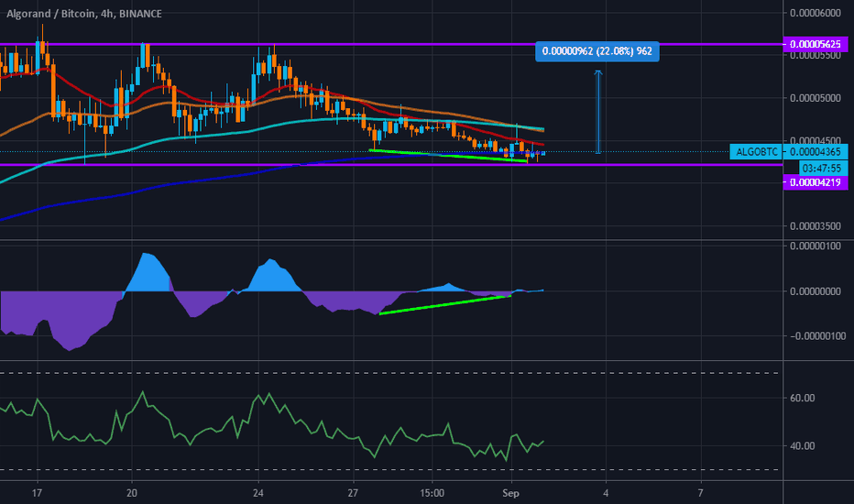Click the 0.00004365 current price label
Screen dimensions: 854x504
(816, 152)
